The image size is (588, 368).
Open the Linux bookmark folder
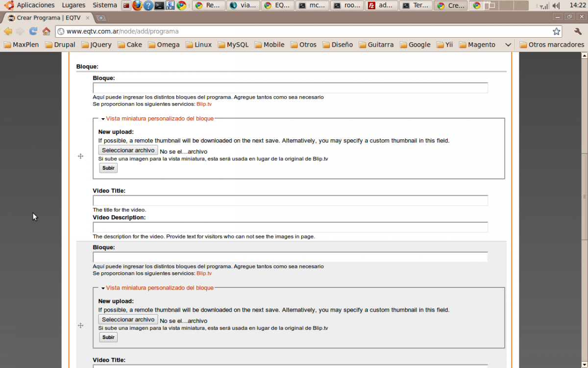pyautogui.click(x=198, y=45)
